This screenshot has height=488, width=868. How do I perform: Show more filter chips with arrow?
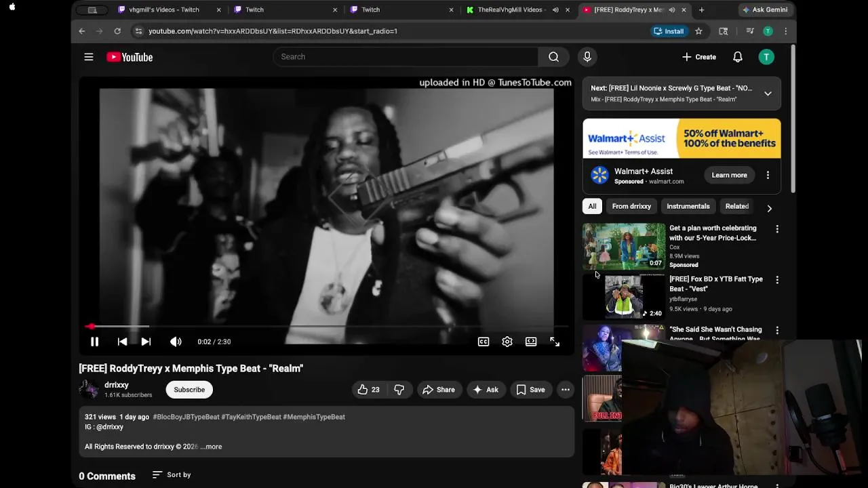coord(769,208)
